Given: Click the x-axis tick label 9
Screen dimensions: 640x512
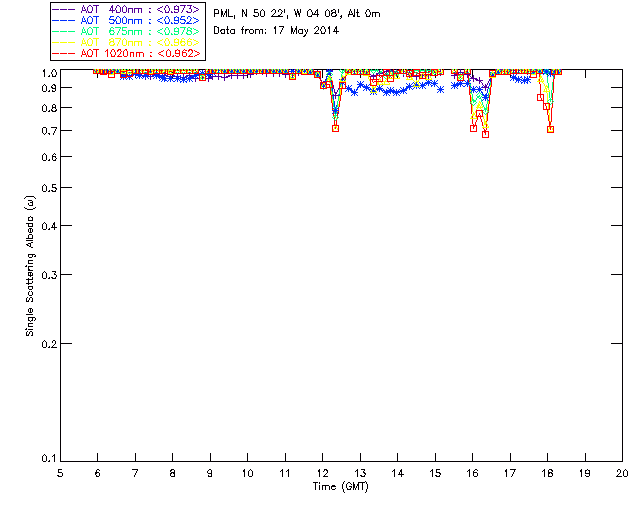Looking at the screenshot, I should 210,473.
